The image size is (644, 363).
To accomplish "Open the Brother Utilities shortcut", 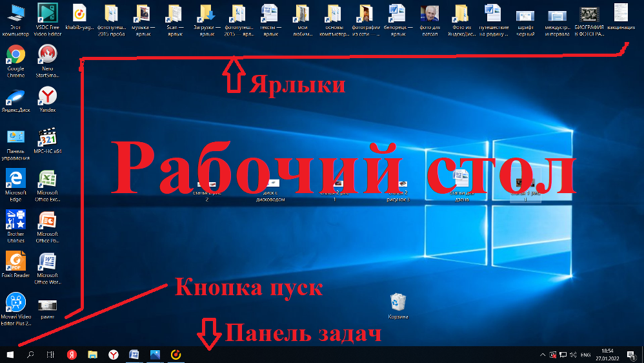I will pyautogui.click(x=15, y=227).
